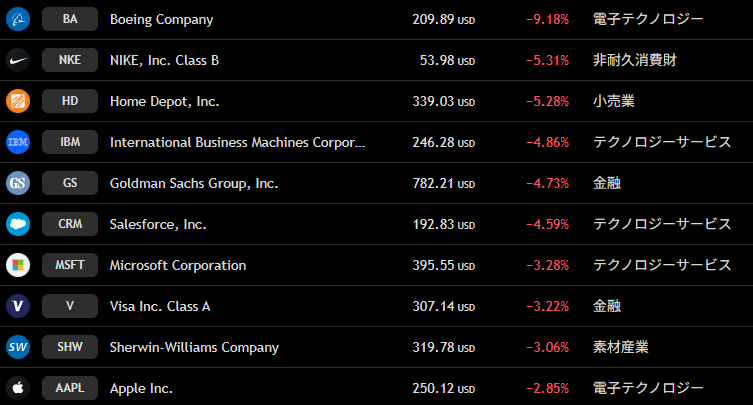Open the BA ticker symbol badge
The image size is (753, 405).
click(70, 19)
